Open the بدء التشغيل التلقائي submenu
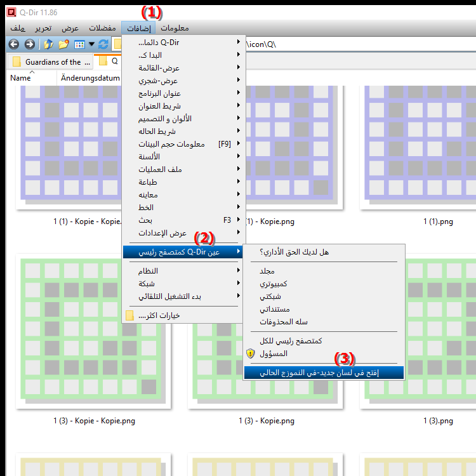Image resolution: width=476 pixels, height=476 pixels. pyautogui.click(x=183, y=296)
